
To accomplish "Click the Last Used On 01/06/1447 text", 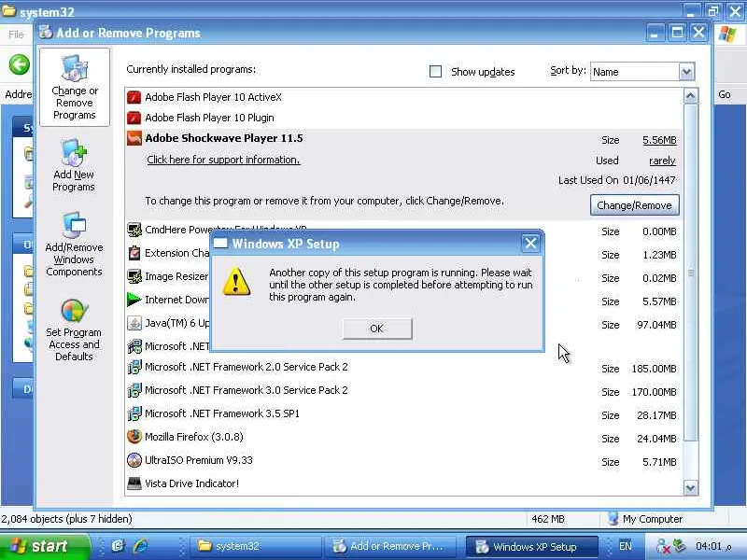I will tap(617, 180).
